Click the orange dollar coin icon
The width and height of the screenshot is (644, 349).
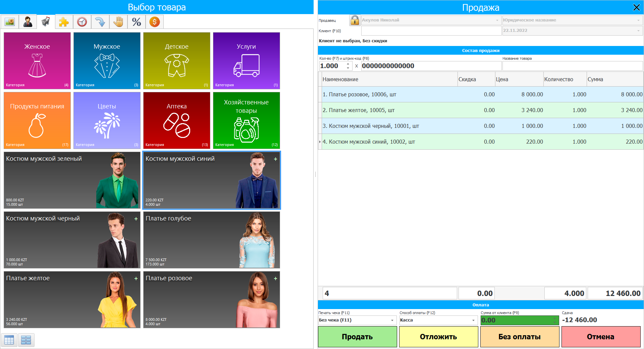pyautogui.click(x=154, y=22)
